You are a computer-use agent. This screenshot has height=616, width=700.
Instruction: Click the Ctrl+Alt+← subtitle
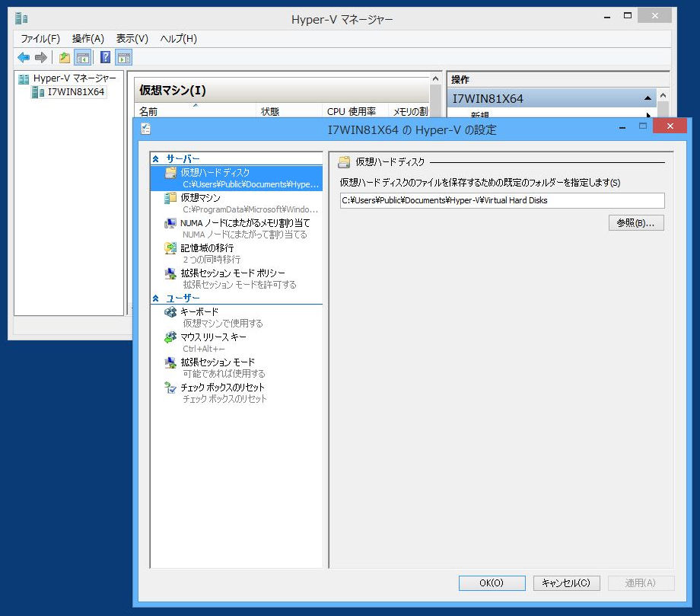204,349
